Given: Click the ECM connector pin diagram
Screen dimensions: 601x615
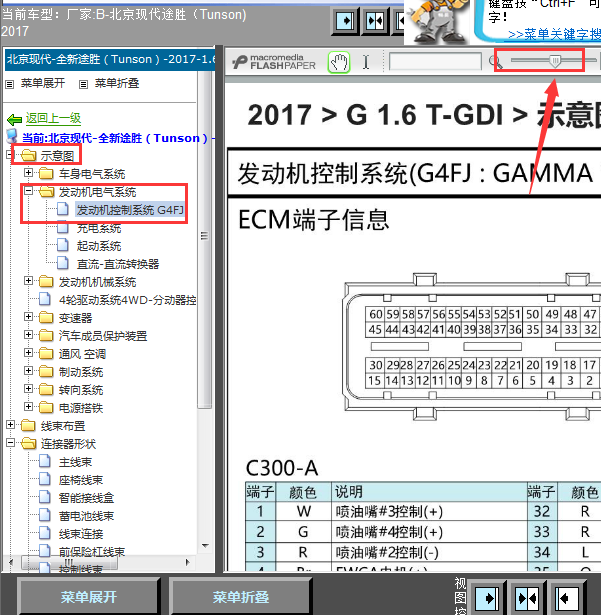Looking at the screenshot, I should tap(472, 346).
